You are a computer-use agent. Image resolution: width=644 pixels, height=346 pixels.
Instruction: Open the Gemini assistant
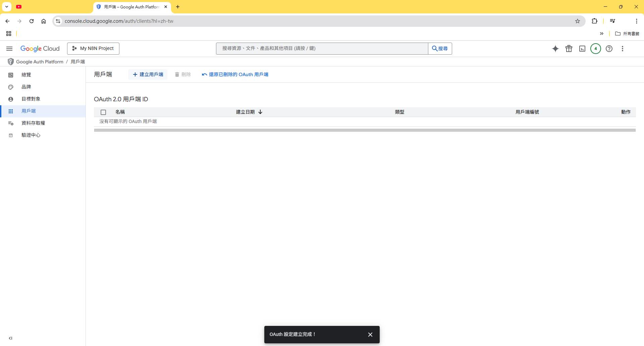(x=555, y=48)
